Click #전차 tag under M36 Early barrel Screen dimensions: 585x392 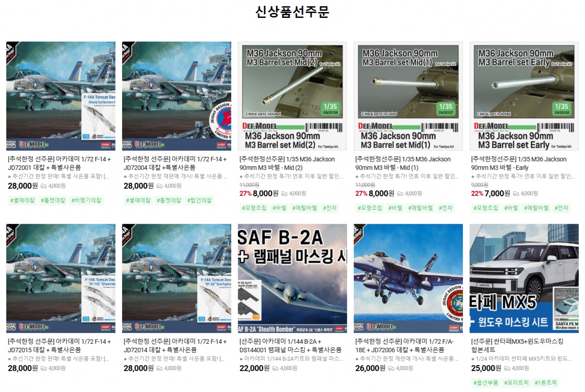(x=561, y=208)
